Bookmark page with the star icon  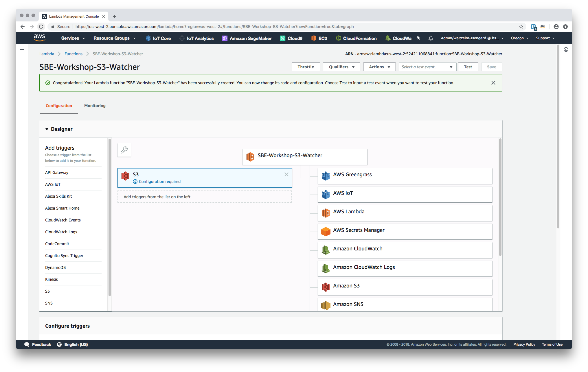point(521,27)
